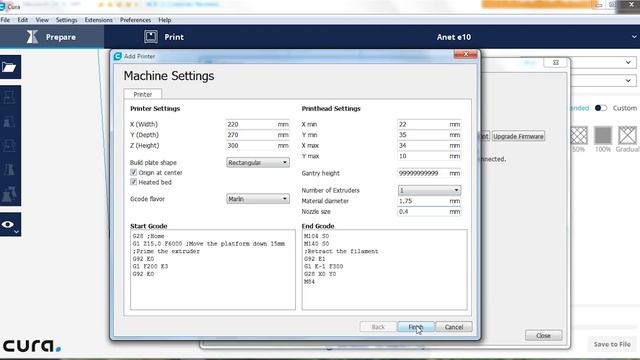Open the Help menu
The height and width of the screenshot is (360, 640).
pos(164,20)
